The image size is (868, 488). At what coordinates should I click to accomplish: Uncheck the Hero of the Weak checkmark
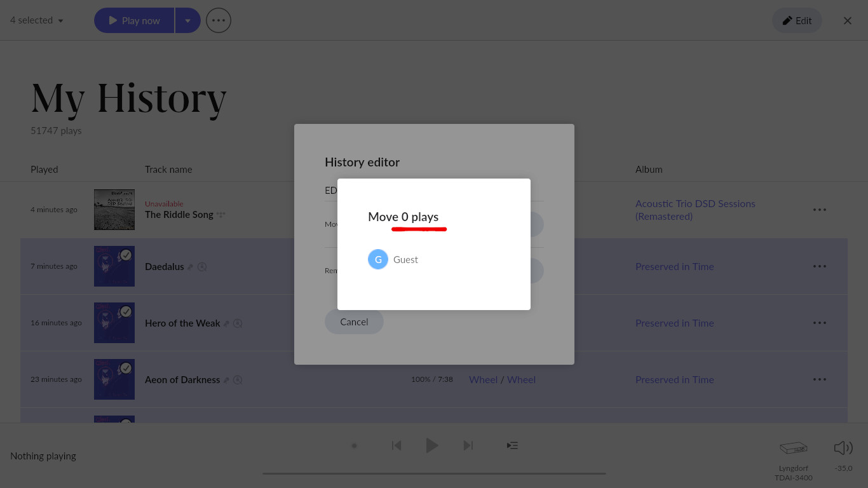pos(126,311)
